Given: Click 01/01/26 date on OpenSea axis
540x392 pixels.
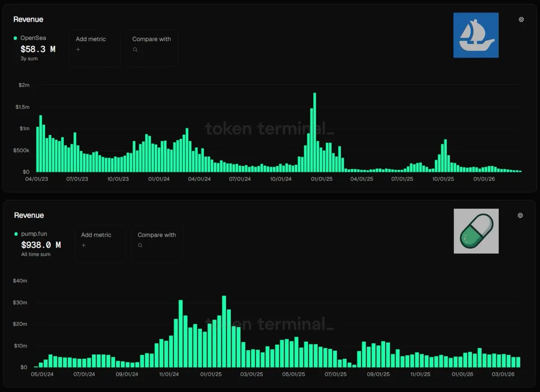Looking at the screenshot, I should (x=484, y=179).
